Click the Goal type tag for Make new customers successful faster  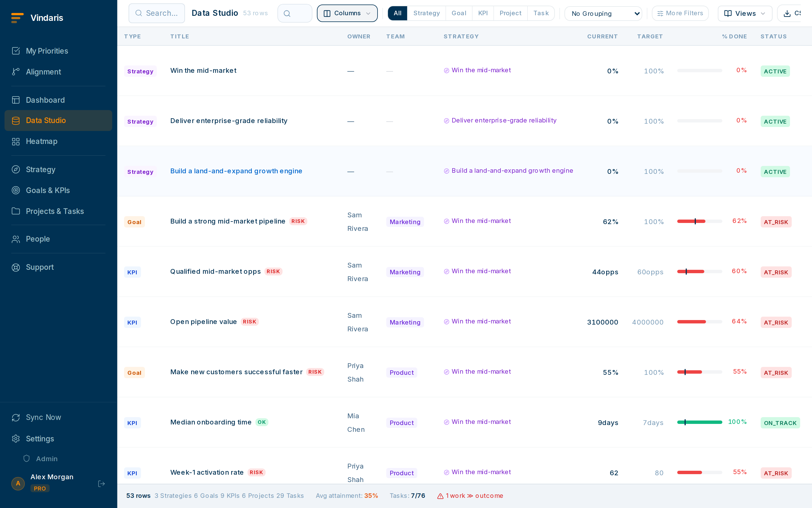tap(134, 373)
